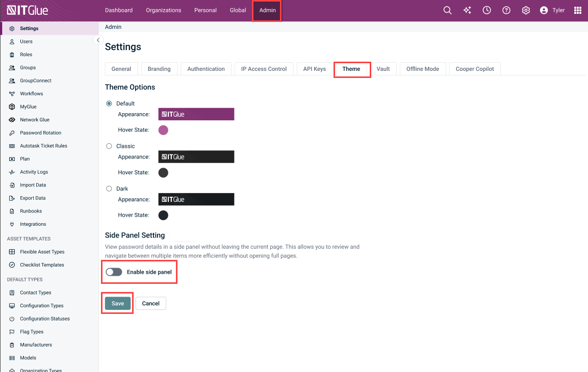Image resolution: width=588 pixels, height=372 pixels.
Task: Click the GroupConnect sidebar icon
Action: [x=12, y=81]
